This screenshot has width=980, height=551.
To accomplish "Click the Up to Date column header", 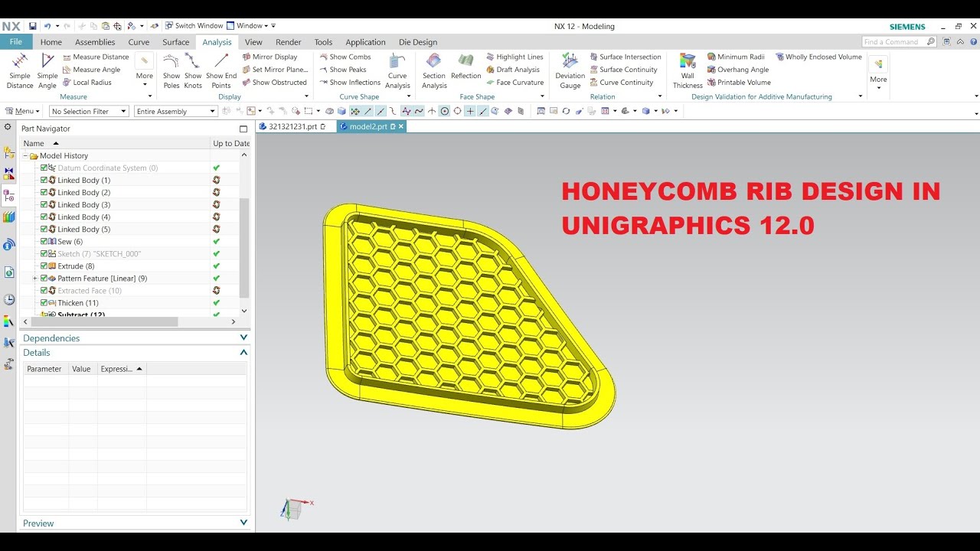I will (231, 143).
